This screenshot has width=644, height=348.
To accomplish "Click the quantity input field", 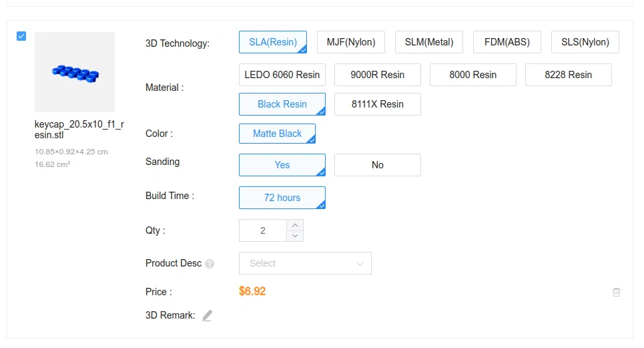I will click(x=263, y=230).
